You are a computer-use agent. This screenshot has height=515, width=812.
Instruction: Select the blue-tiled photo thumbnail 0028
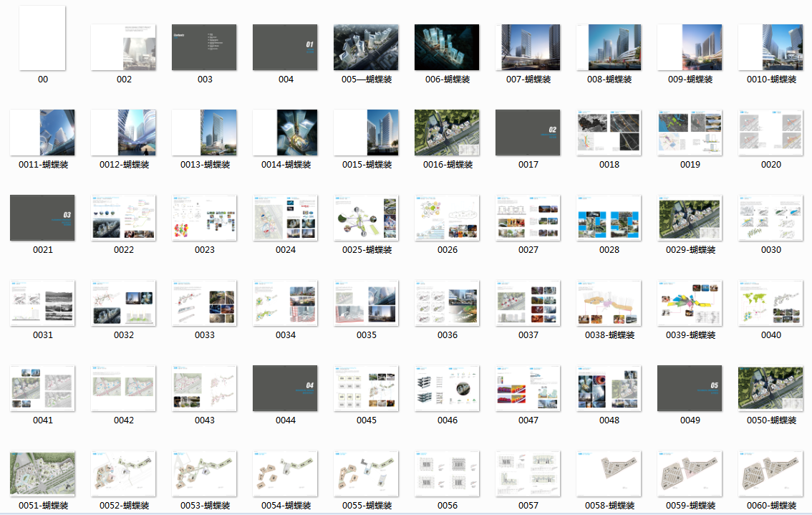click(x=609, y=218)
